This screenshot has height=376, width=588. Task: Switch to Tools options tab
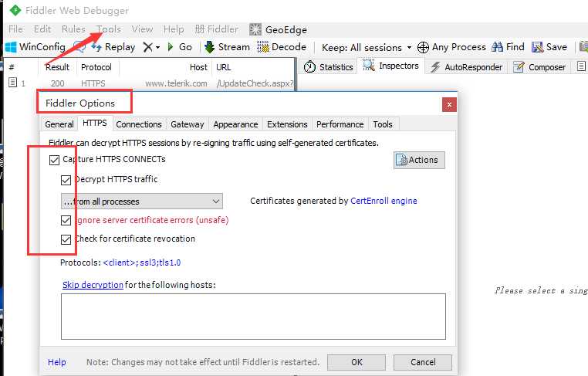click(x=383, y=124)
